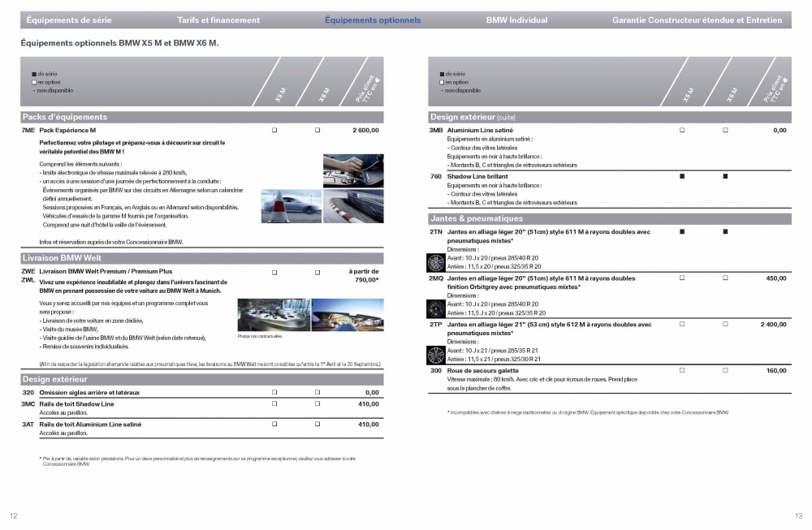
Task: Click option code 3MC
Action: coord(28,404)
